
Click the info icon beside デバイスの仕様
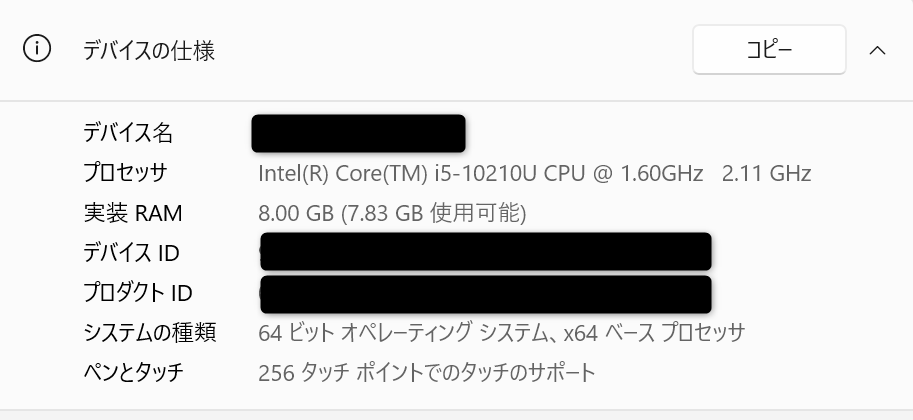click(x=37, y=49)
